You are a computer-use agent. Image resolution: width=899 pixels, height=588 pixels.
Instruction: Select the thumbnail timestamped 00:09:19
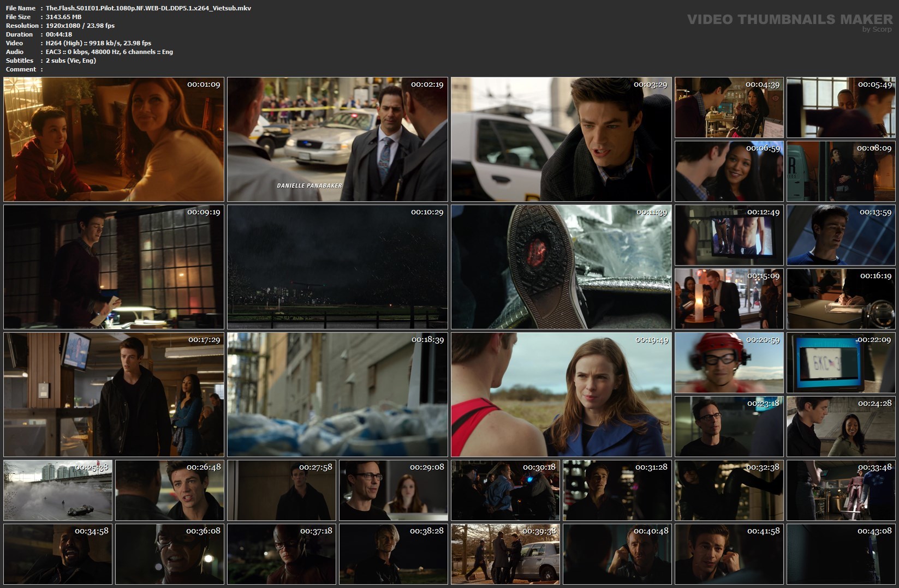tap(114, 267)
